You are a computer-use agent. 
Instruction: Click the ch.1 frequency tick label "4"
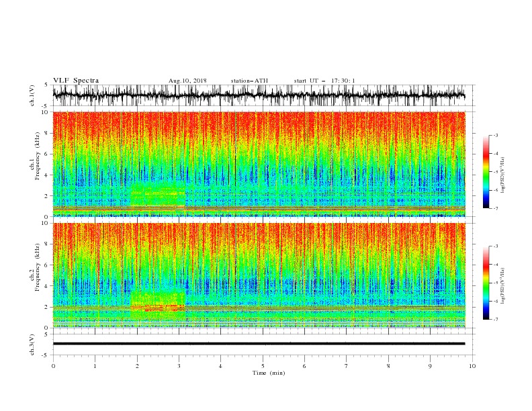tap(48, 175)
